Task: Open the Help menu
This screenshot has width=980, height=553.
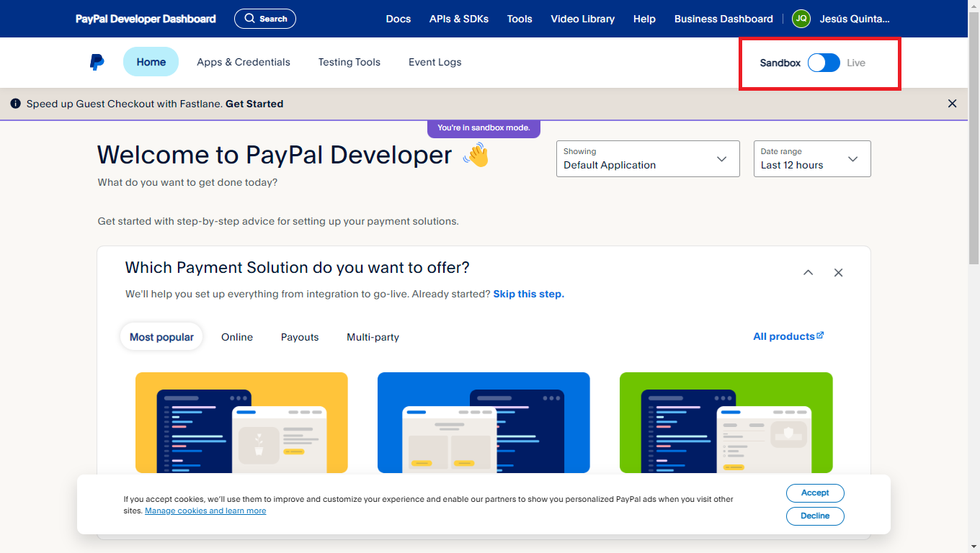Action: pyautogui.click(x=644, y=19)
